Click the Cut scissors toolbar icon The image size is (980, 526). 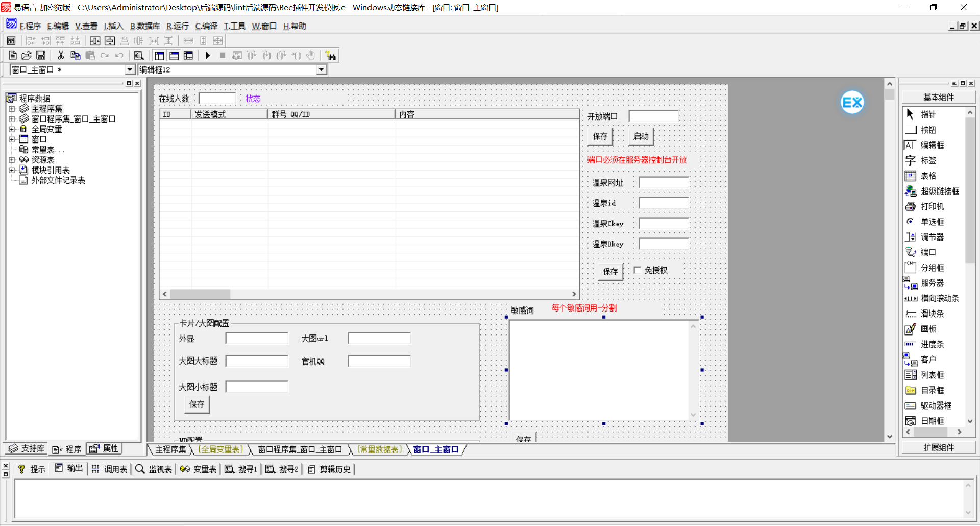pos(61,56)
